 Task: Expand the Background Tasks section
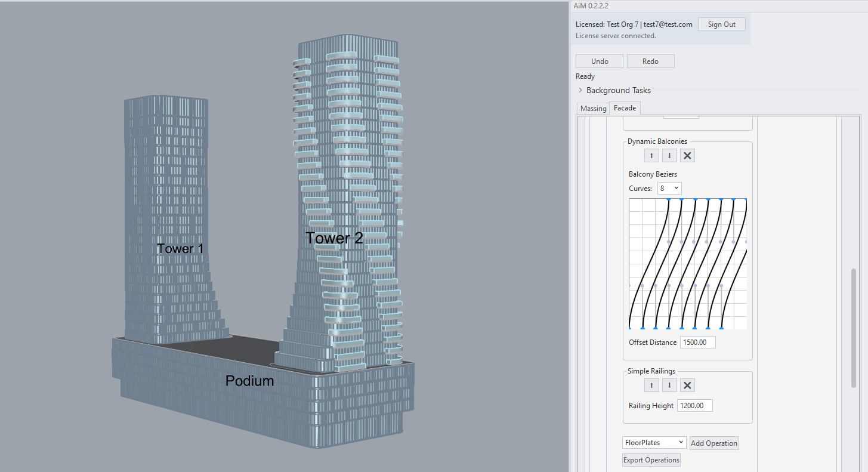pyautogui.click(x=580, y=90)
